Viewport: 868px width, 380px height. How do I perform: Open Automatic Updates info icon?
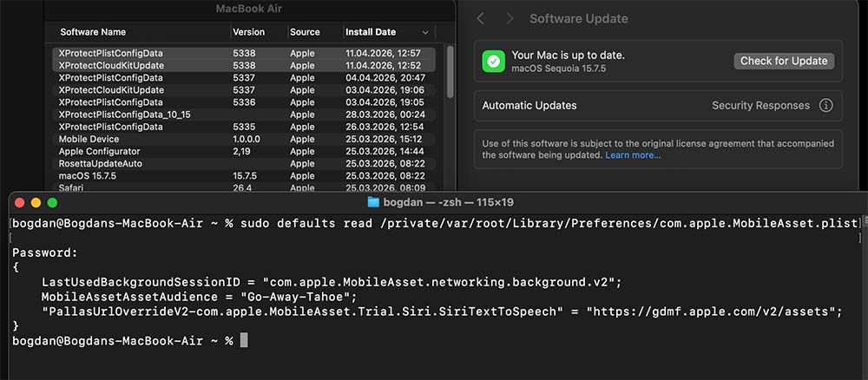[x=826, y=106]
